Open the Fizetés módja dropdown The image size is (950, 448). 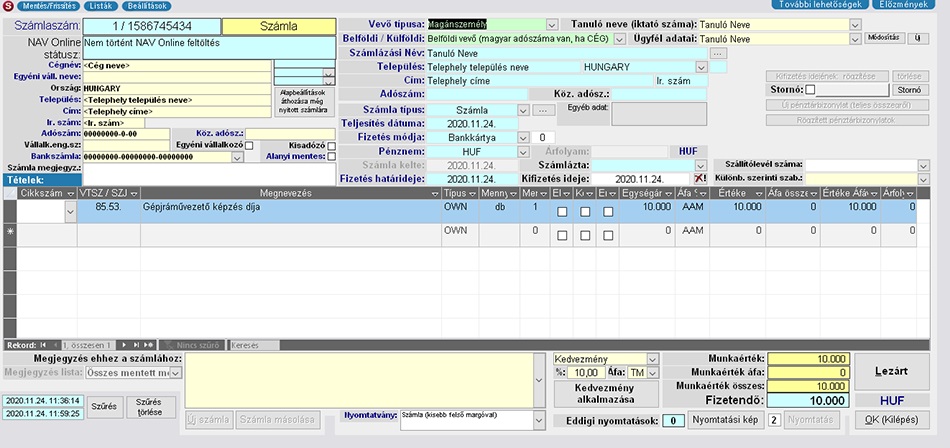(524, 137)
